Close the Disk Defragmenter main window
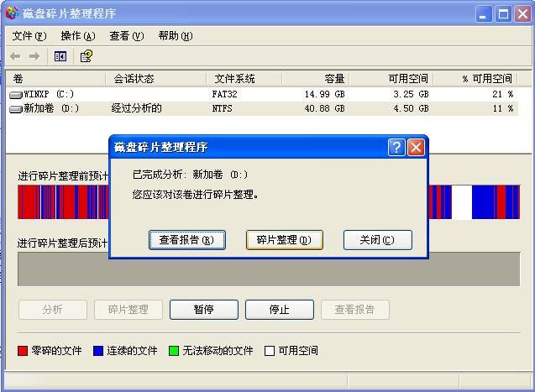This screenshot has height=392, width=535. tap(522, 14)
